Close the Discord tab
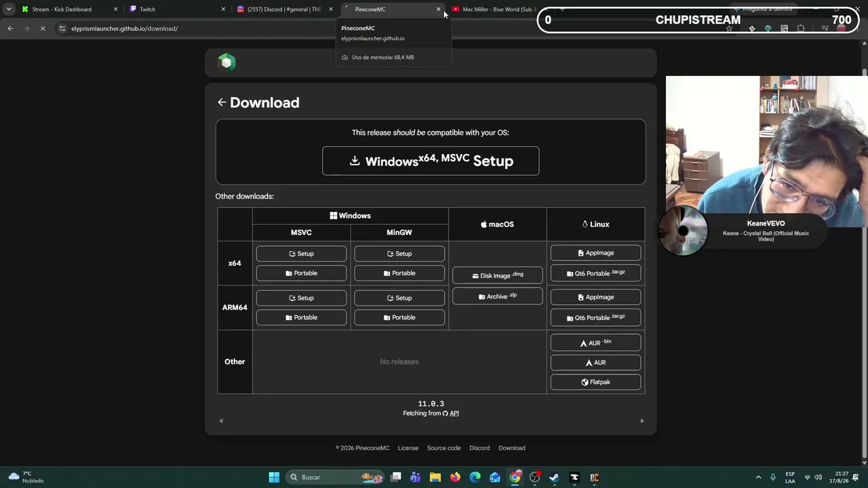Screen dimensions: 868x488 (331, 9)
